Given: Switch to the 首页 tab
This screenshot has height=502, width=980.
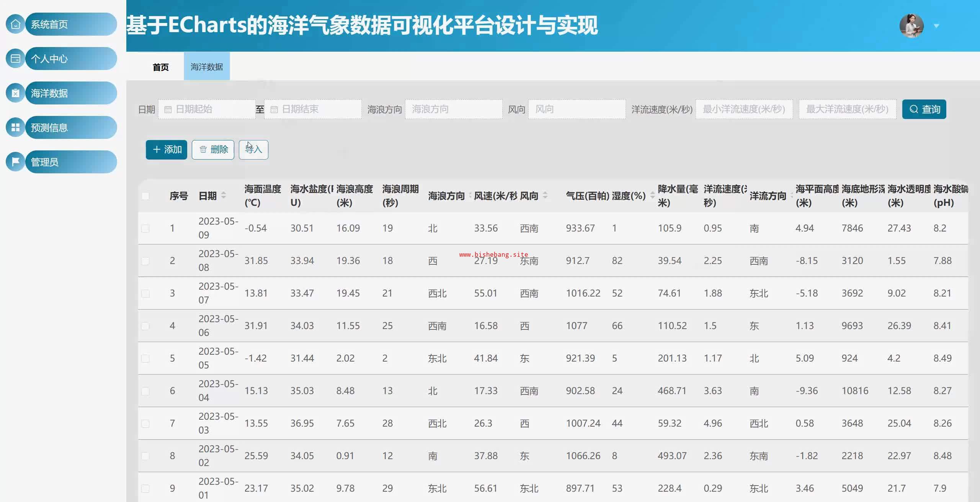Looking at the screenshot, I should coord(160,67).
